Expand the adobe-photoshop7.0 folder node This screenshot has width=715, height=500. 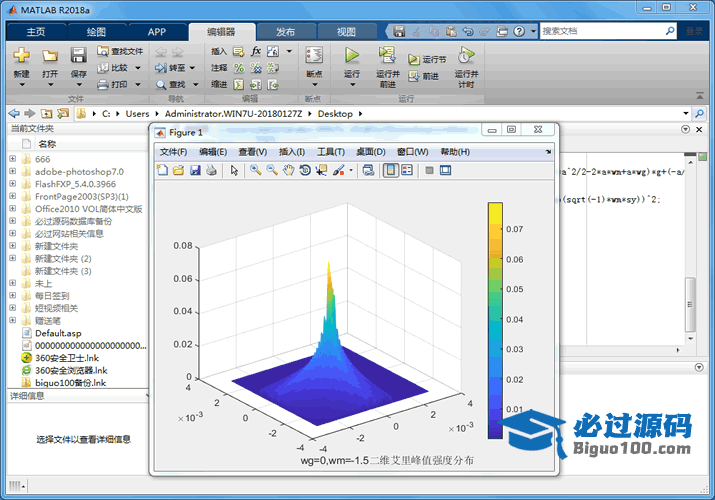[x=13, y=171]
